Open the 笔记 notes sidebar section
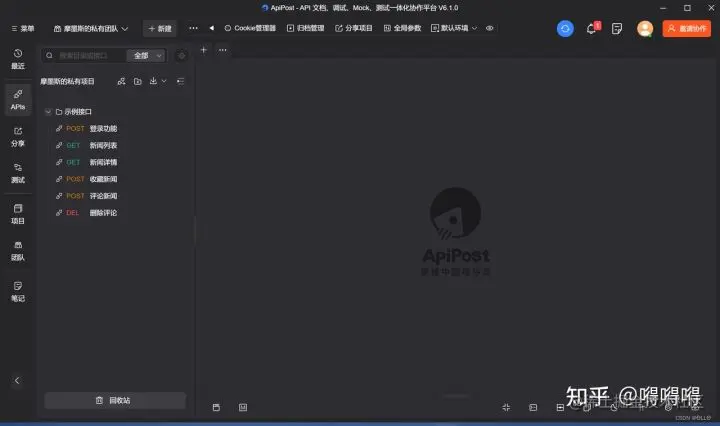 (x=18, y=291)
